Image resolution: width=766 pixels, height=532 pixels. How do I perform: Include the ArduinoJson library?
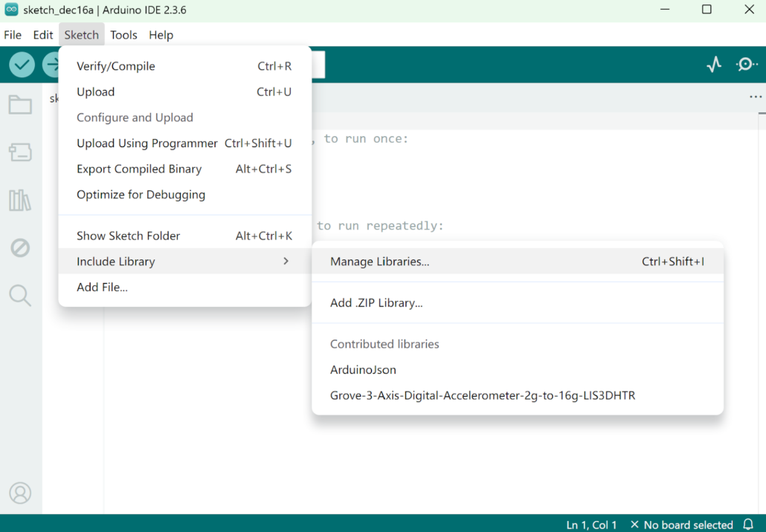pyautogui.click(x=363, y=369)
